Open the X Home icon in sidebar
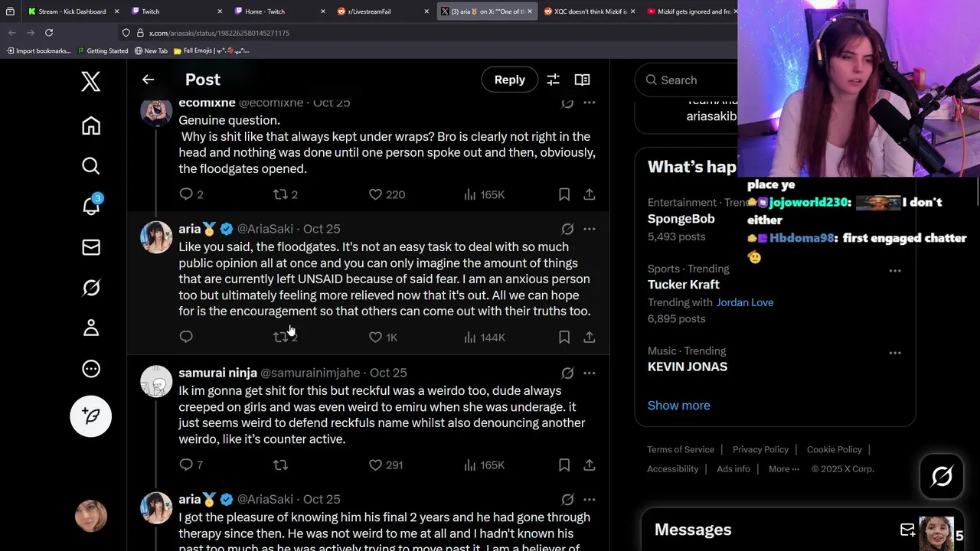 tap(91, 126)
